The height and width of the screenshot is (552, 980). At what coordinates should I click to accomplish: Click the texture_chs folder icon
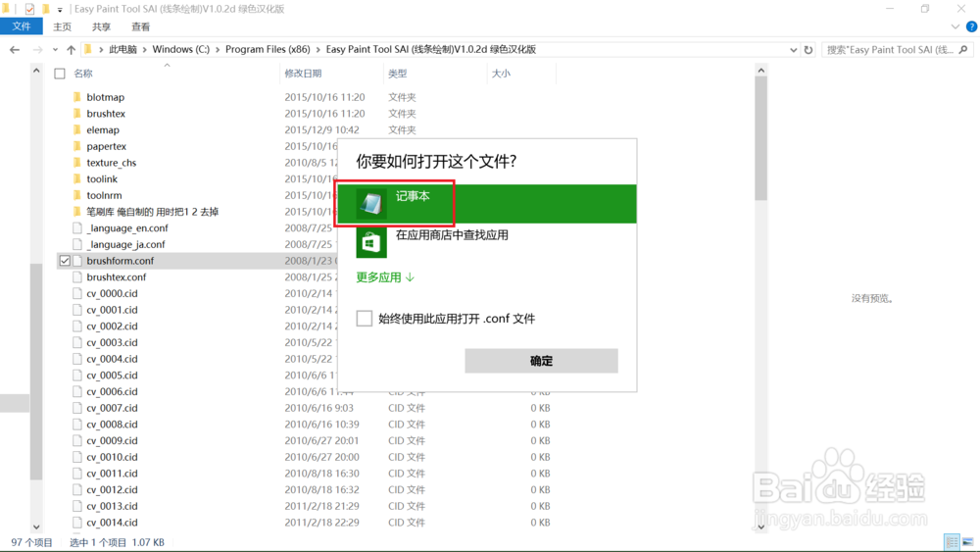76,163
